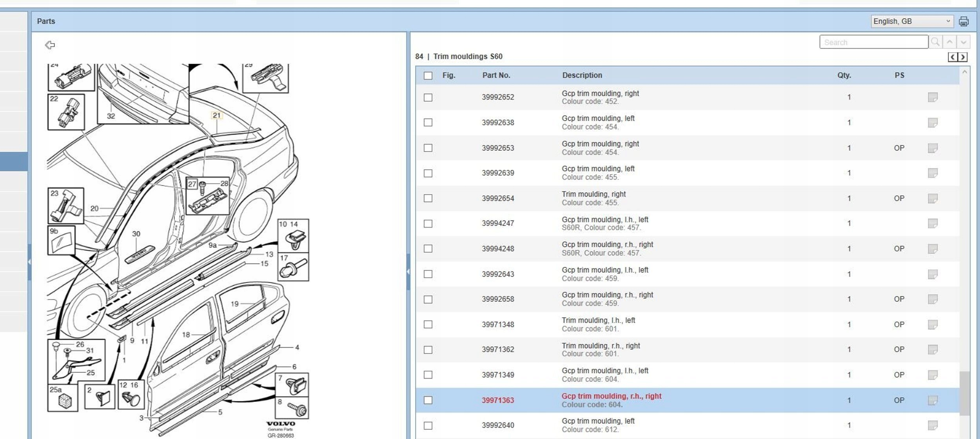This screenshot has height=439, width=980.
Task: Jump to next search result arrow
Action: [x=963, y=42]
